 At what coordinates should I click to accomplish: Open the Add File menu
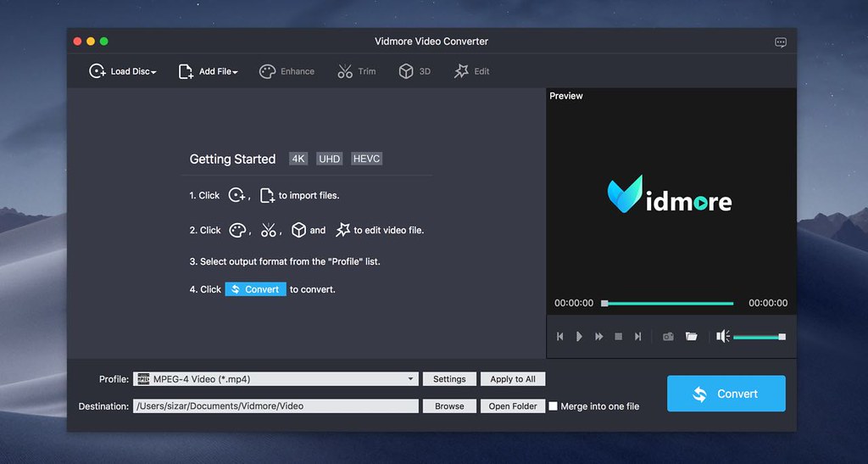point(209,71)
